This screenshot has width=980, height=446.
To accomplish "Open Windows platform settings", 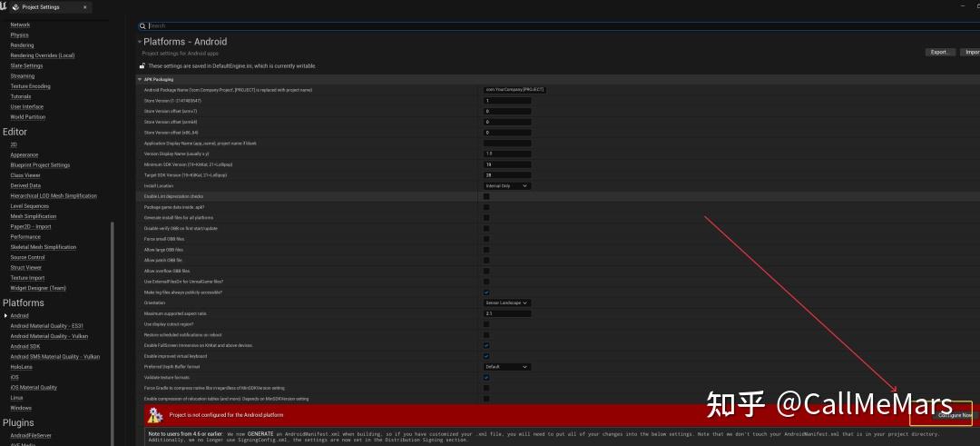I will pyautogui.click(x=21, y=408).
